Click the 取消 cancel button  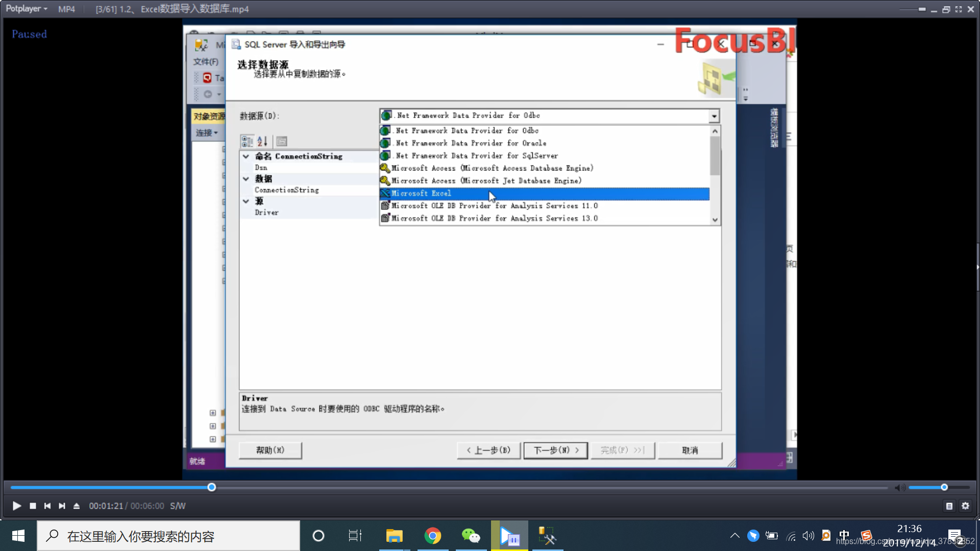pyautogui.click(x=690, y=450)
